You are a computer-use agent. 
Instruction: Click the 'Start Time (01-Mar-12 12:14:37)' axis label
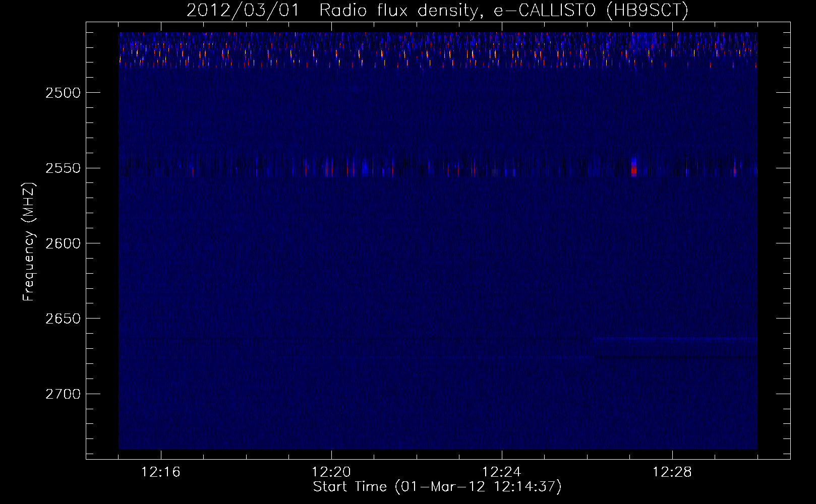(x=437, y=487)
